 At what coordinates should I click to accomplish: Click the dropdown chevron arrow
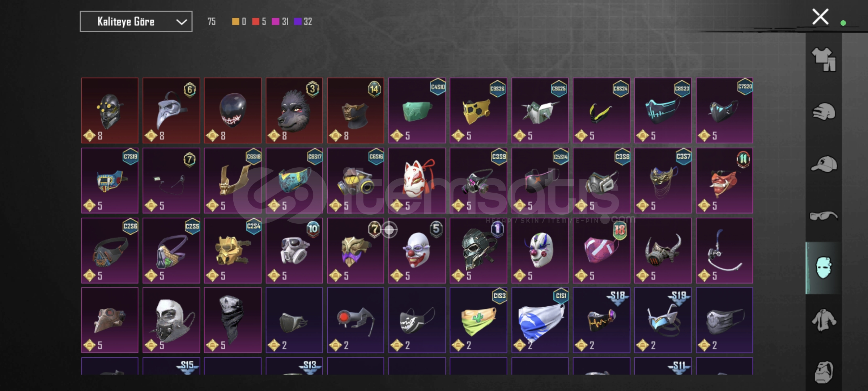coord(181,22)
